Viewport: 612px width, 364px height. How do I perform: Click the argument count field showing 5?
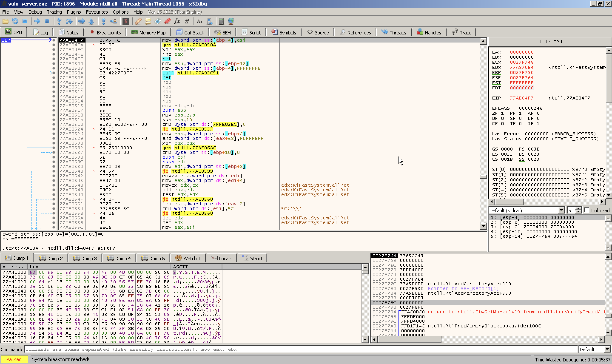coord(571,210)
